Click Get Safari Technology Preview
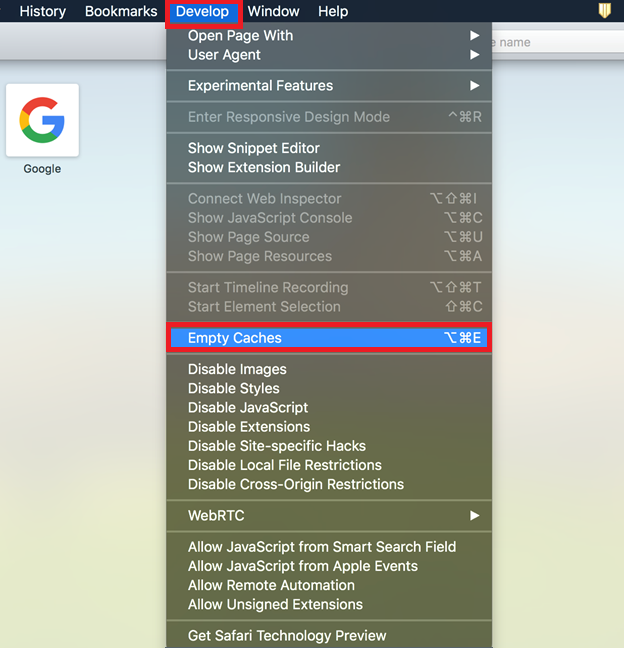Screen dimensions: 624x648 (286, 636)
